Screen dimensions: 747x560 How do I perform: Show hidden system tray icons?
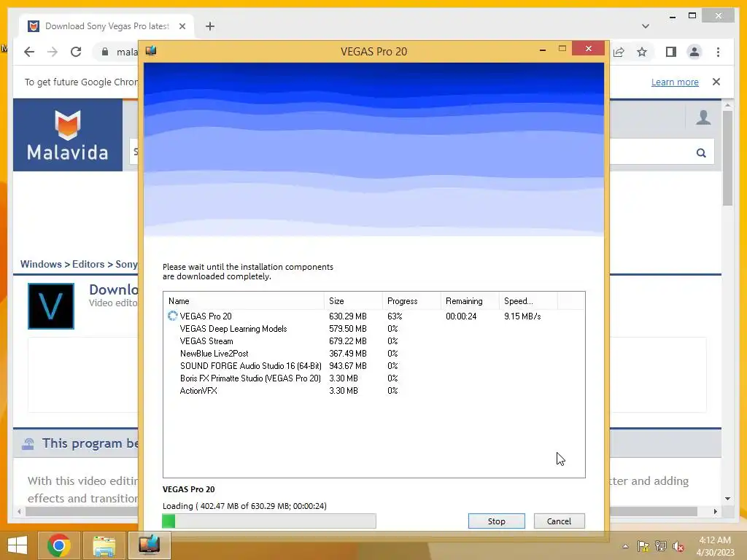tap(625, 546)
